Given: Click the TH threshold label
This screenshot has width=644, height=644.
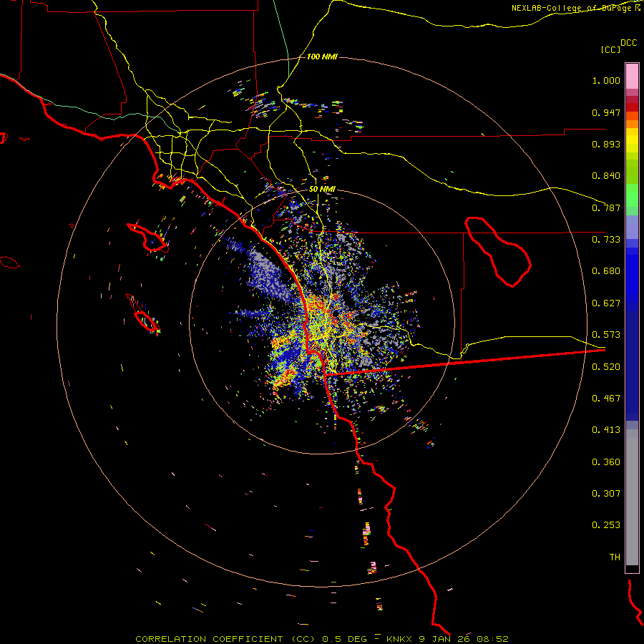Looking at the screenshot, I should click(x=615, y=557).
